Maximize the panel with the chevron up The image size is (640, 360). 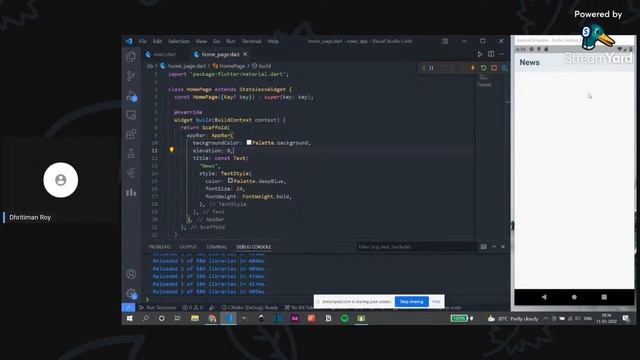click(494, 247)
